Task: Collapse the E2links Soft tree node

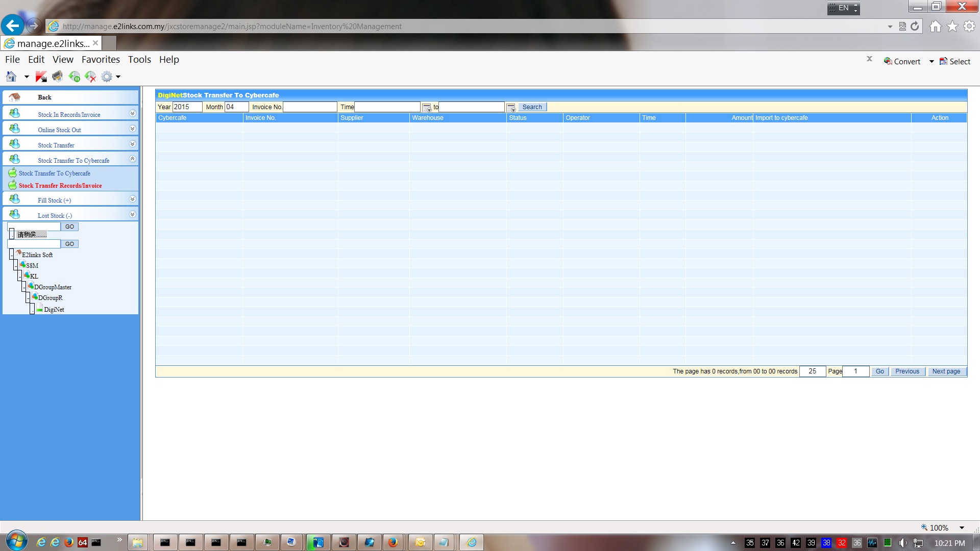Action: [11, 255]
